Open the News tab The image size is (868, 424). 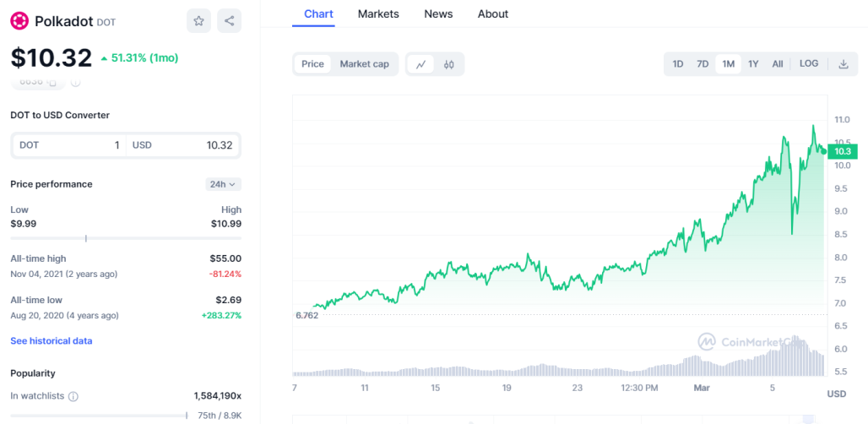pyautogui.click(x=438, y=14)
